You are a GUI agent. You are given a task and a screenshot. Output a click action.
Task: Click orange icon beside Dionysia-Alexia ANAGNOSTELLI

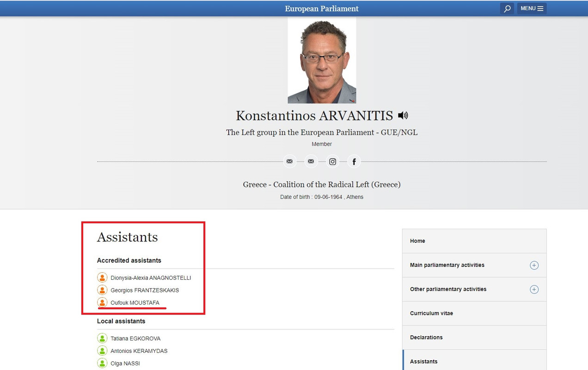tap(102, 278)
